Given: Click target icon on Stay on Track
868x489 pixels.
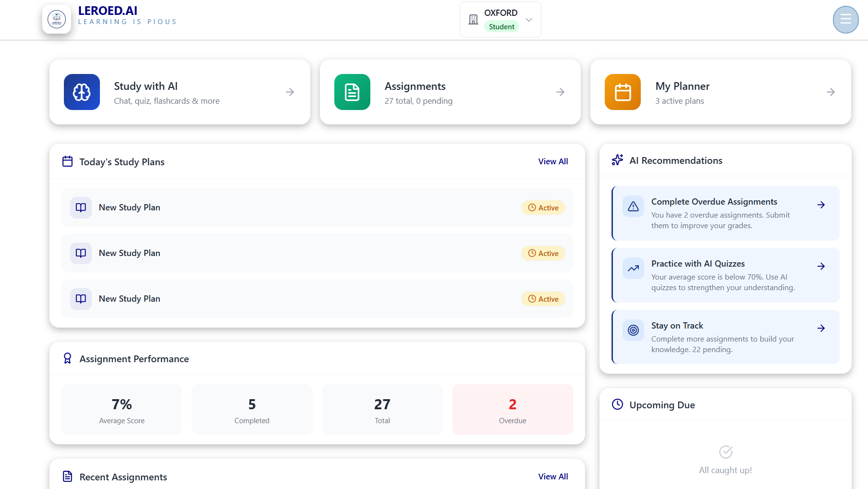Looking at the screenshot, I should pyautogui.click(x=633, y=330).
